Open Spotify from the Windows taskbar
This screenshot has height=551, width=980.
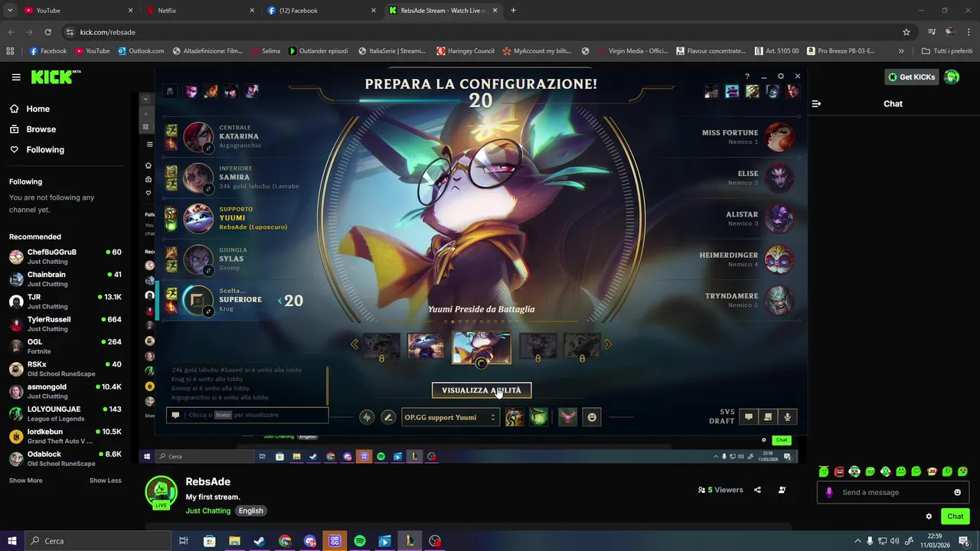point(360,541)
